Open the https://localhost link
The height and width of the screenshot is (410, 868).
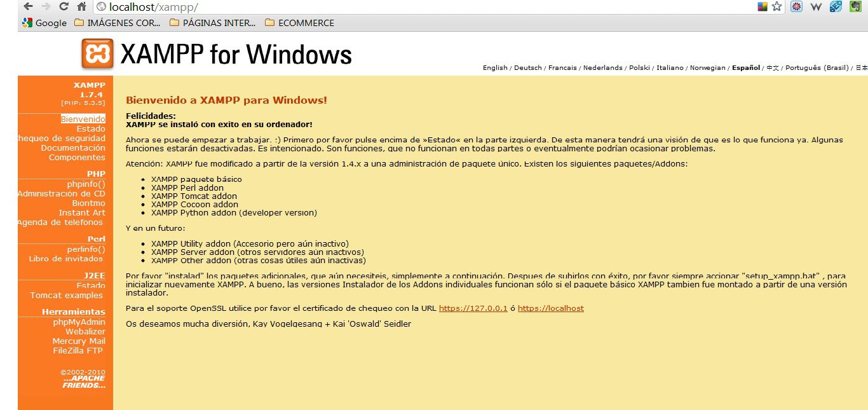click(x=551, y=308)
